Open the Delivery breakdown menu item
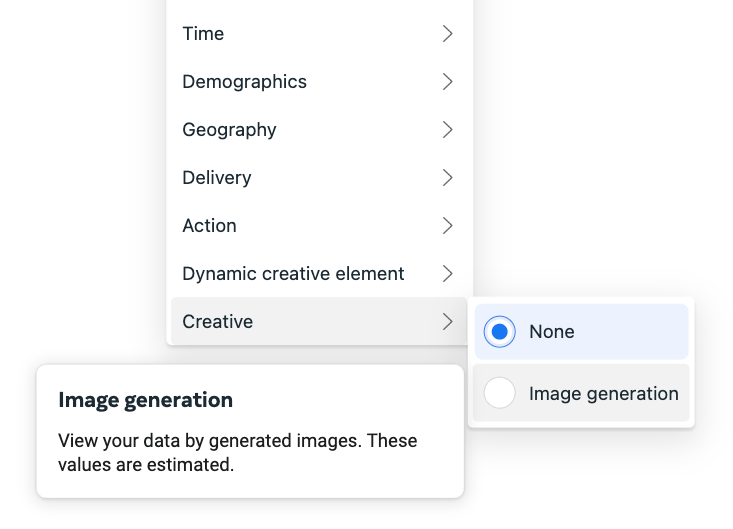This screenshot has width=733, height=529. click(x=319, y=178)
